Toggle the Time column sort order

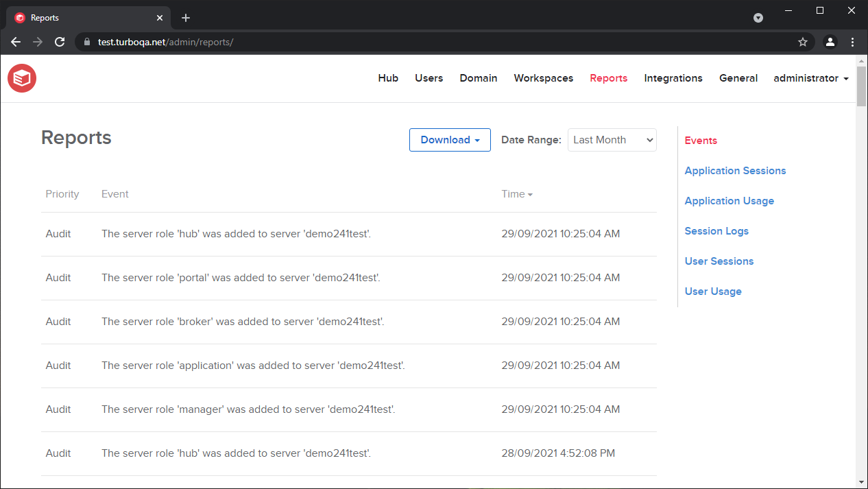[x=517, y=194]
